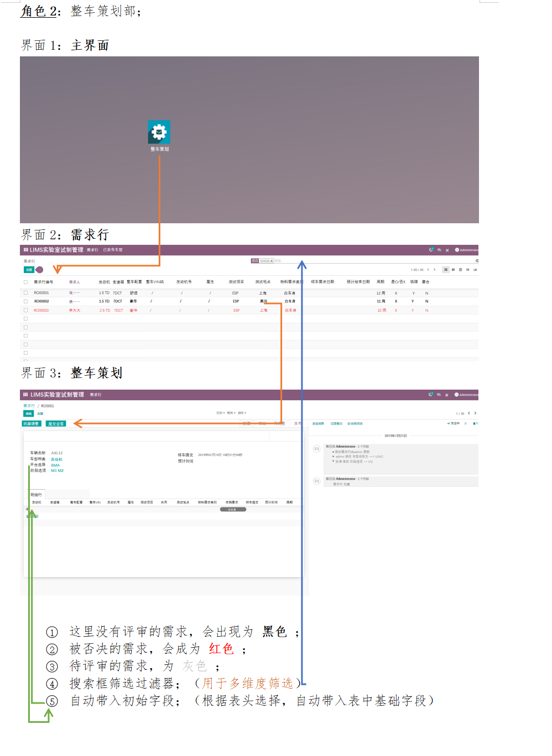Click the apps grid icon in the purple top bar
The height and width of the screenshot is (756, 552).
click(x=26, y=251)
